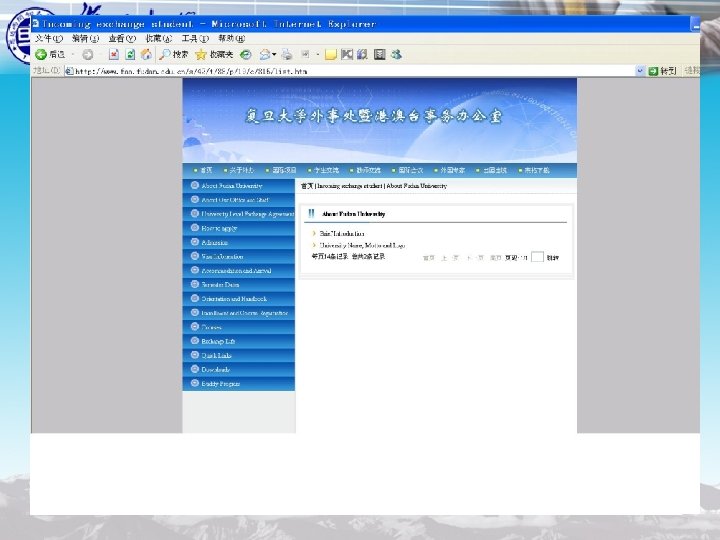The image size is (720, 540).
Task: Click the Print printer icon
Action: 287,55
